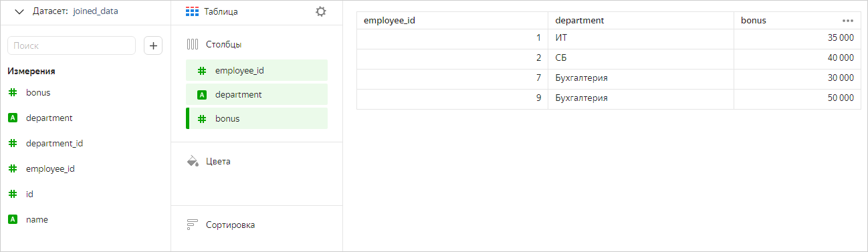Click the string type icon beside name

coord(12,219)
